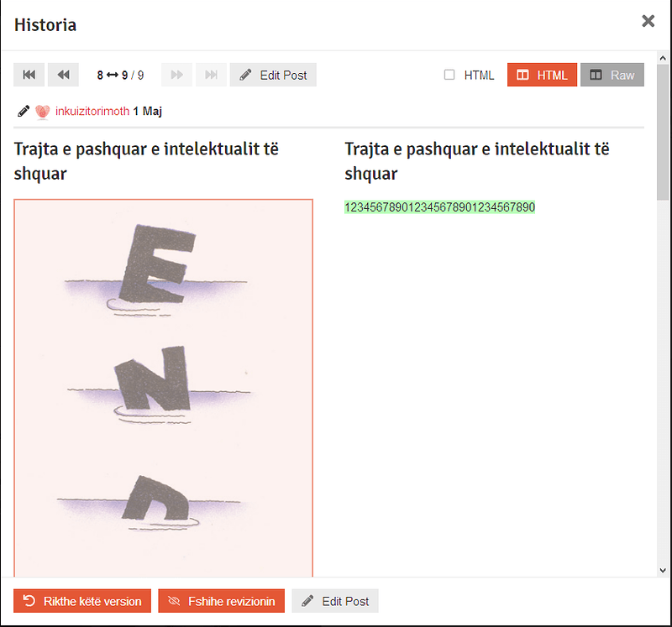Image resolution: width=672 pixels, height=627 pixels.
Task: Click Edit Post in the footer
Action: coord(335,601)
